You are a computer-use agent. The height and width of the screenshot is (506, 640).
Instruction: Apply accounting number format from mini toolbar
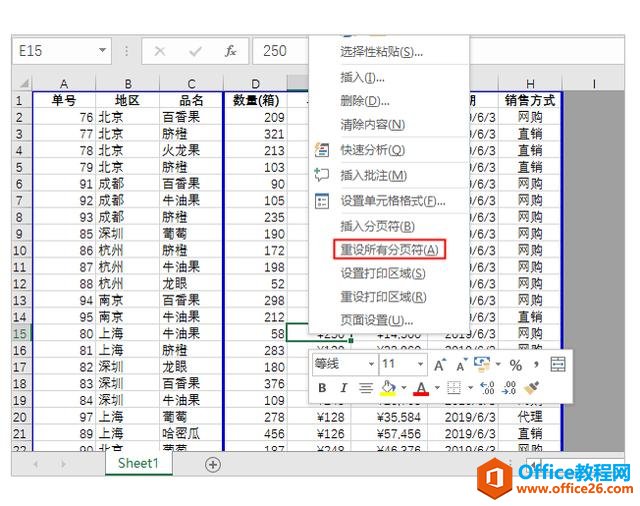[x=482, y=364]
